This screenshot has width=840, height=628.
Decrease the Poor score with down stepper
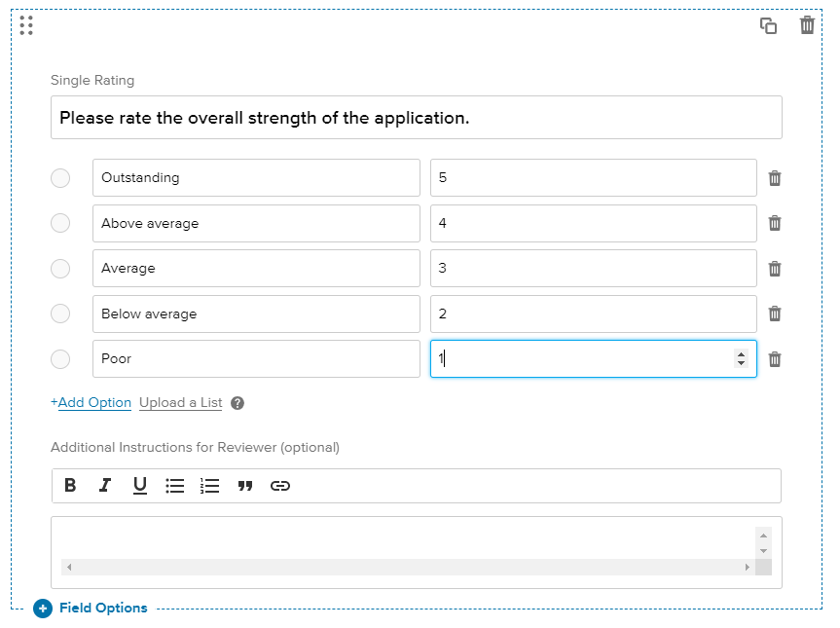tap(742, 364)
